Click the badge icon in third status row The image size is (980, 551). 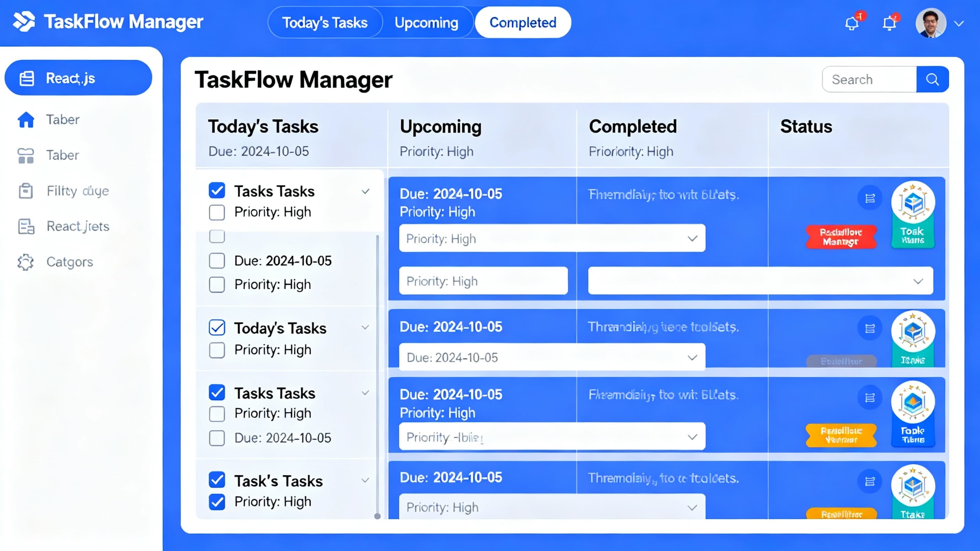913,414
